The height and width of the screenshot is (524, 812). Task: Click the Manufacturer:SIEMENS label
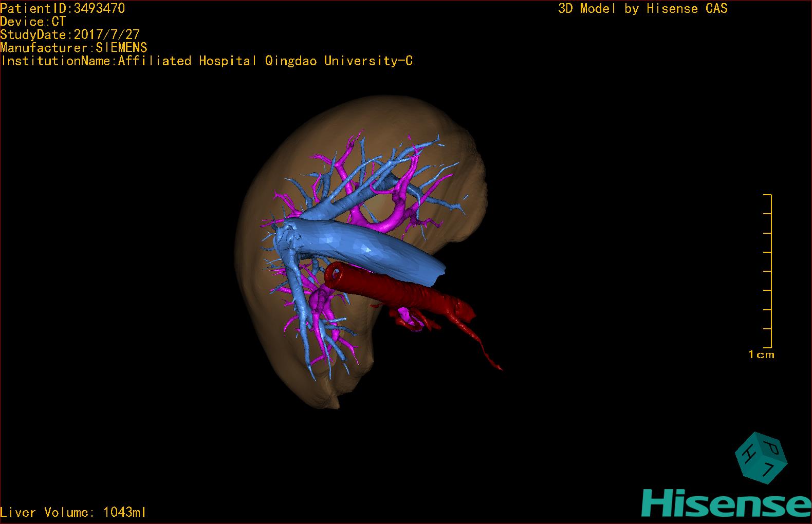73,48
